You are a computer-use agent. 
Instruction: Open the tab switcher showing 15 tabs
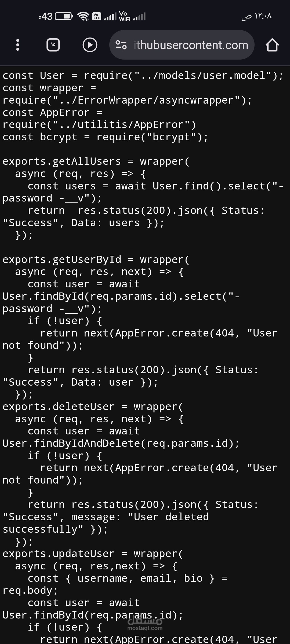53,45
